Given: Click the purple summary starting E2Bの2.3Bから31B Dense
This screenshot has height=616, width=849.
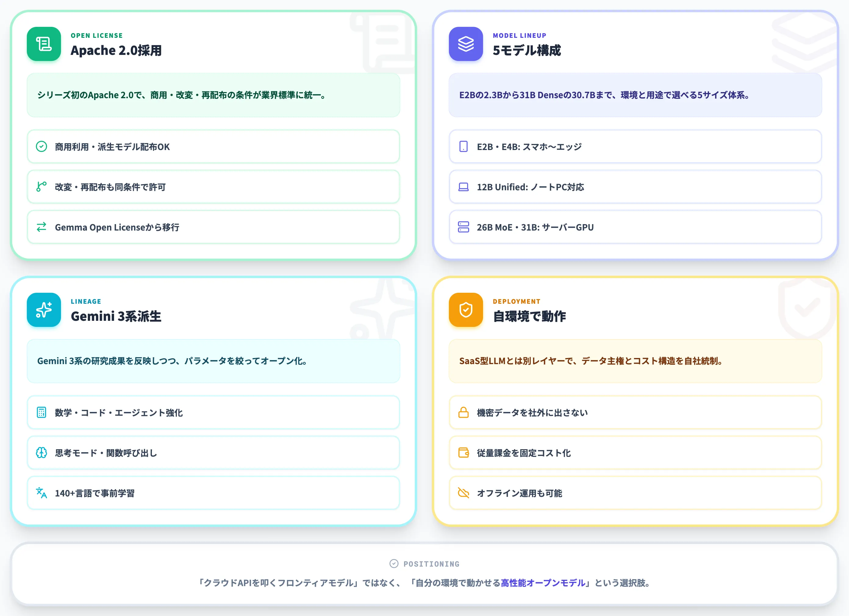Looking at the screenshot, I should pos(635,95).
